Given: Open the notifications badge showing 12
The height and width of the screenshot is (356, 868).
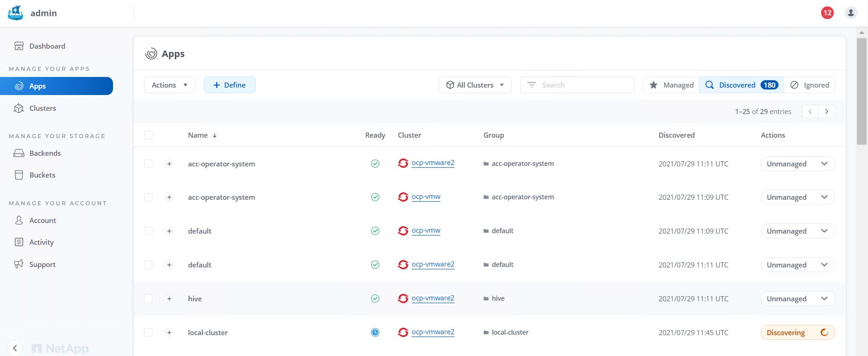Looking at the screenshot, I should point(827,13).
